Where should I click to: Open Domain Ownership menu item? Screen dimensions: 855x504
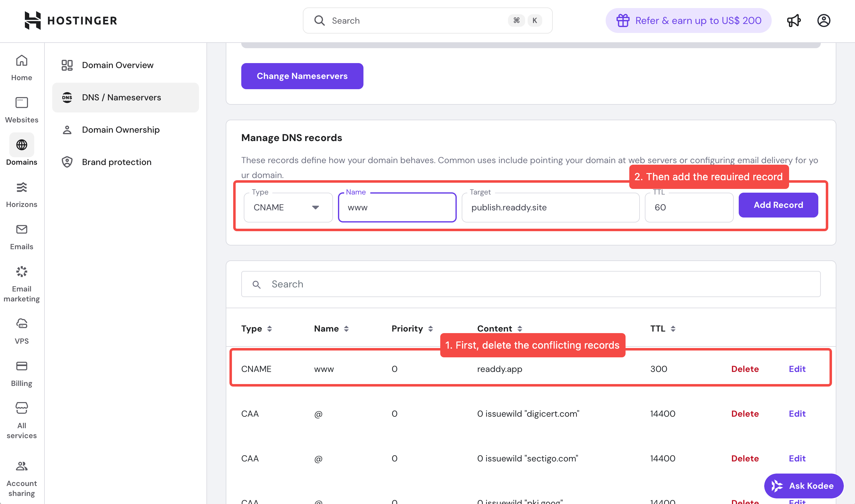(x=121, y=130)
